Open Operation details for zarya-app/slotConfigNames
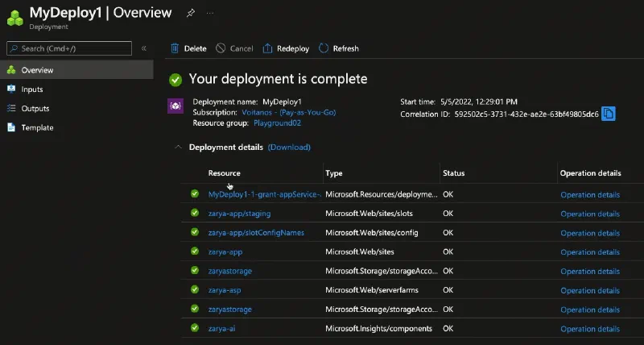The height and width of the screenshot is (345, 644). pos(590,233)
